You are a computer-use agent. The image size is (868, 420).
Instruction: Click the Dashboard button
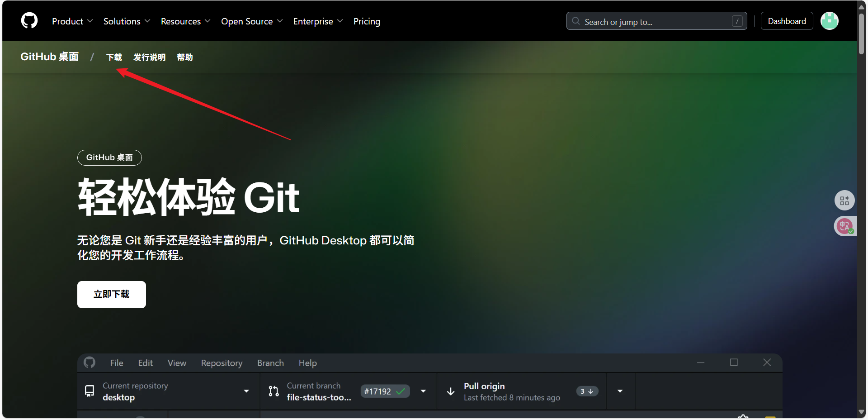(x=787, y=21)
